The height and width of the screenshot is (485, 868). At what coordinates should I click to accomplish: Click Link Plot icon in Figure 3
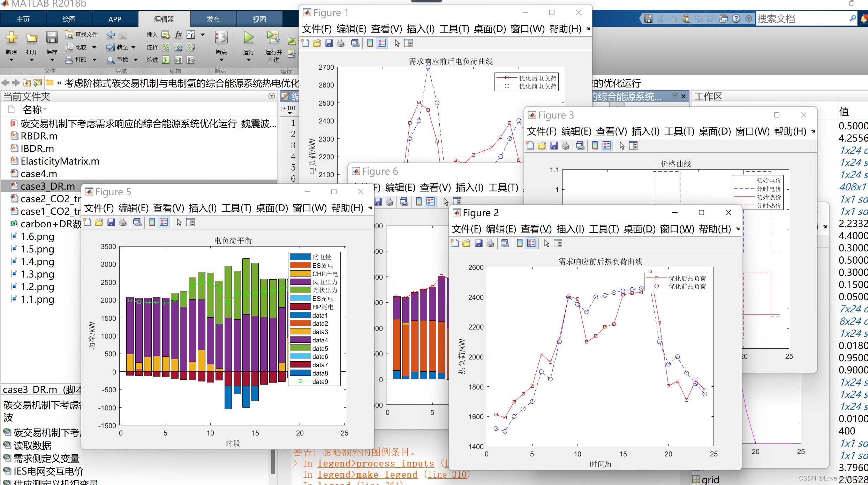point(580,145)
